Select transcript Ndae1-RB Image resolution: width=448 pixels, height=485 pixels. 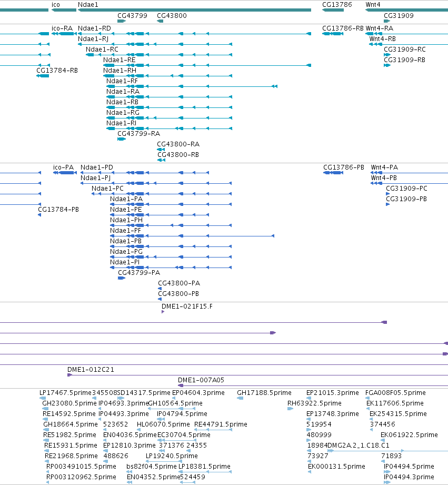point(169,107)
